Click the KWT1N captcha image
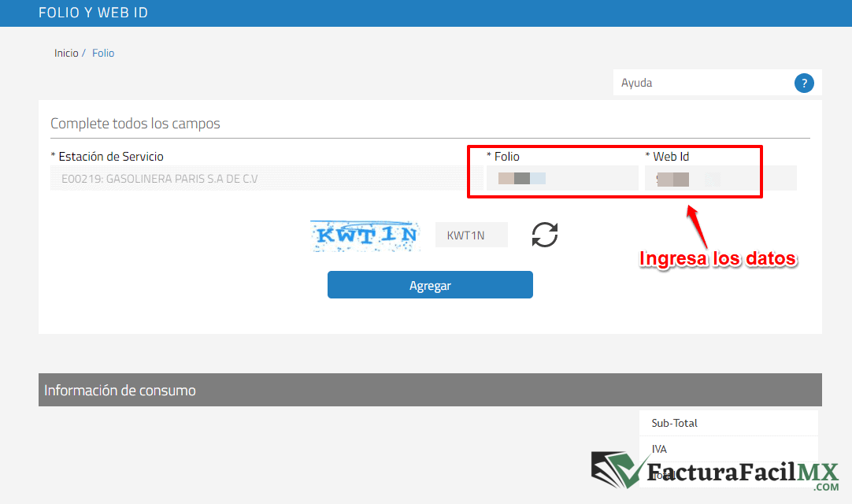This screenshot has height=504, width=852. pos(364,235)
